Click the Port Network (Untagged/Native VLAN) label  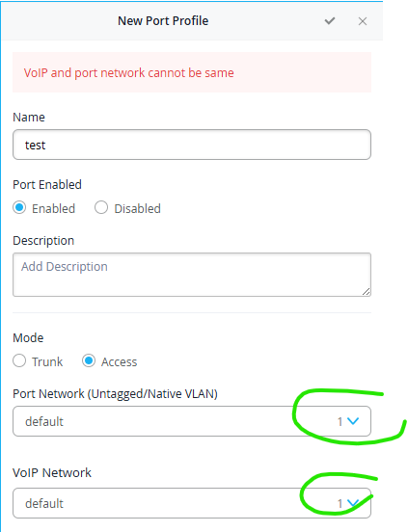click(x=116, y=394)
